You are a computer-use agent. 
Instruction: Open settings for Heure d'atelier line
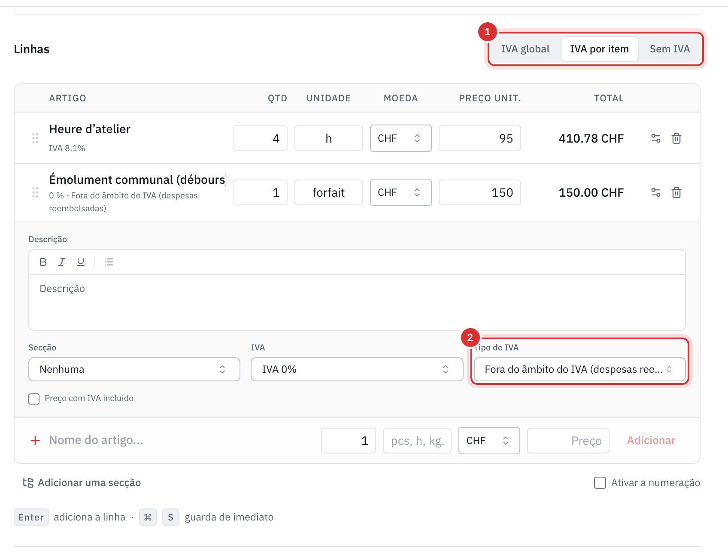(656, 138)
